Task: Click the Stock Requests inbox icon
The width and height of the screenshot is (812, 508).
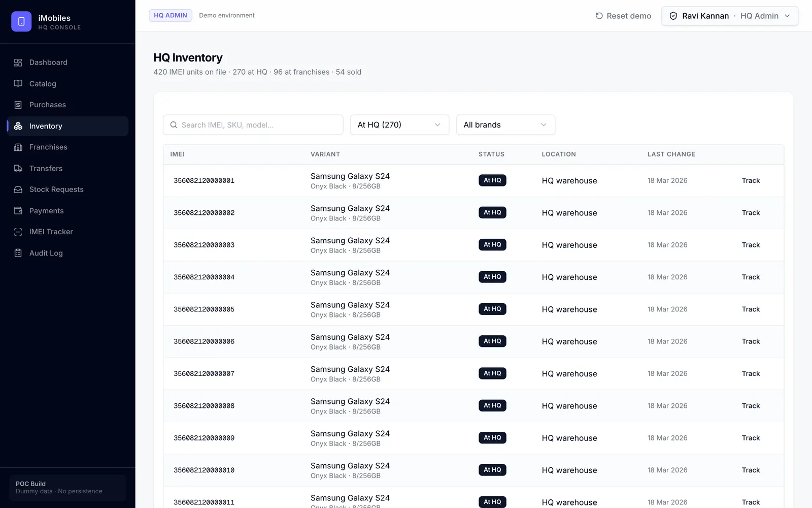Action: (18, 189)
